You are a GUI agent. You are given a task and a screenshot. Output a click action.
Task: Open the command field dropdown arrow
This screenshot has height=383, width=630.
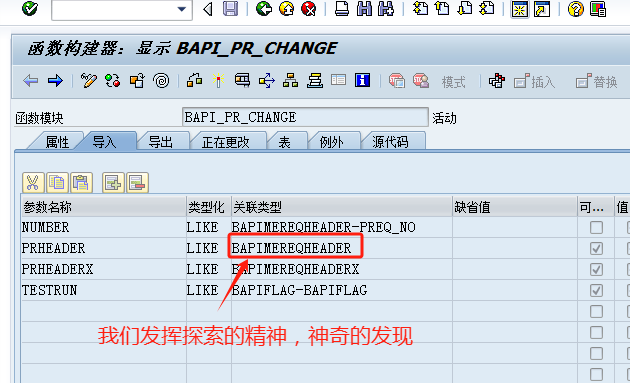coord(182,9)
